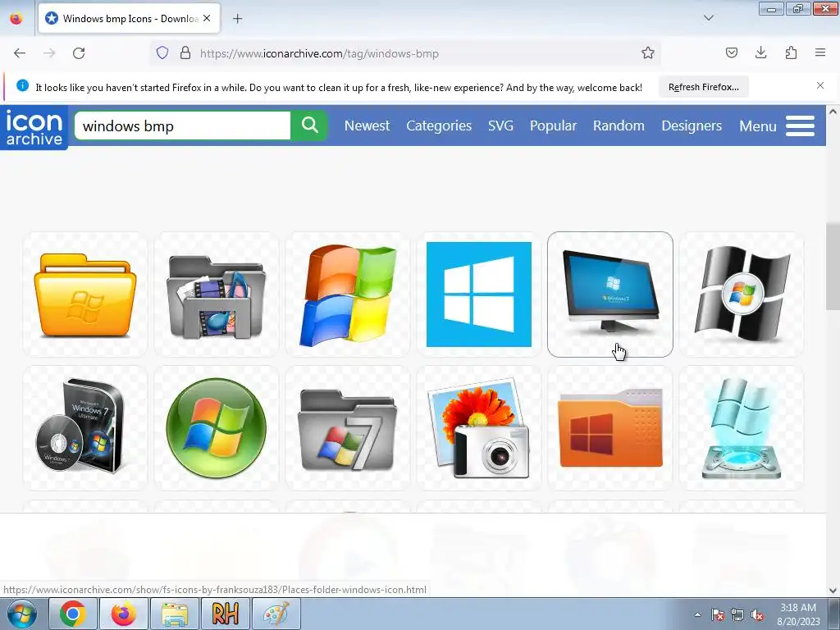
Task: Open the orange Windows folder icon
Action: click(610, 428)
